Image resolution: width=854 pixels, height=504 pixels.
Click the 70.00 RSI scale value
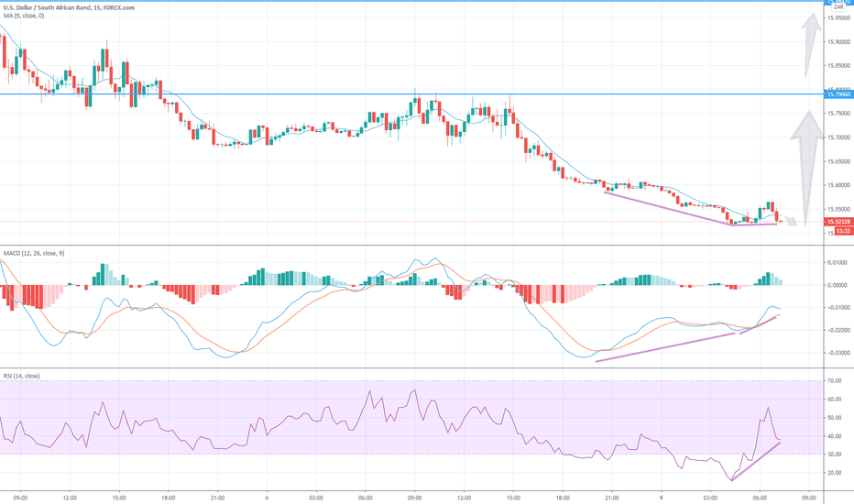tap(835, 381)
